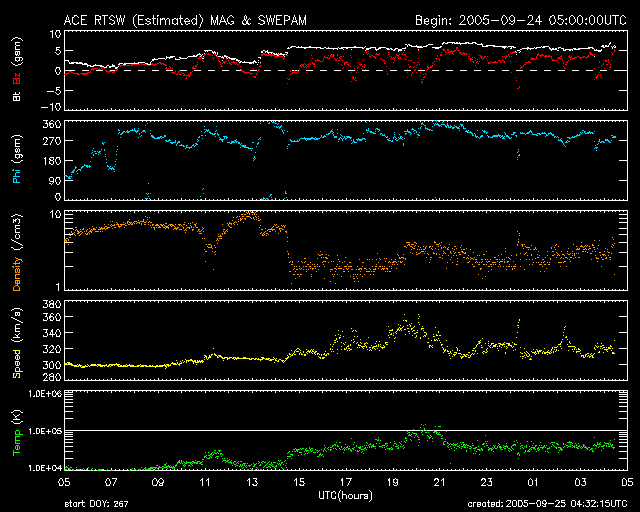Click the 'created: 2005-09-25 04:32:15UTC' text

[x=547, y=504]
